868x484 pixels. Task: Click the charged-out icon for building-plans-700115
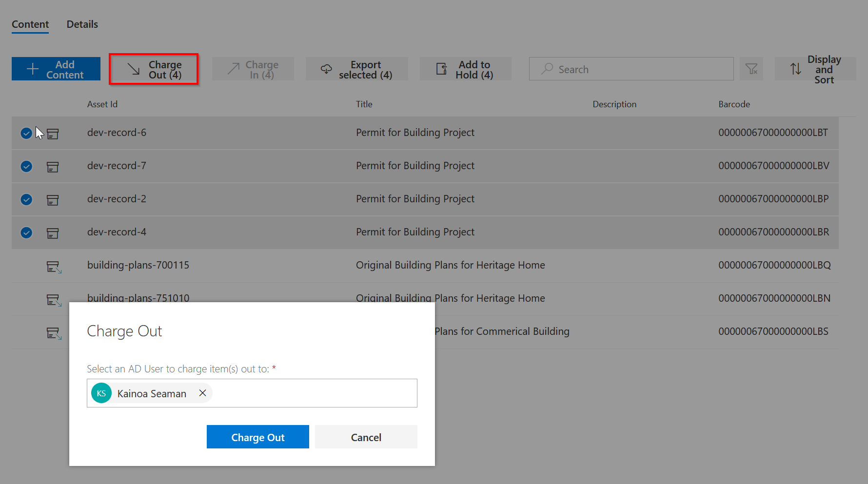click(54, 267)
